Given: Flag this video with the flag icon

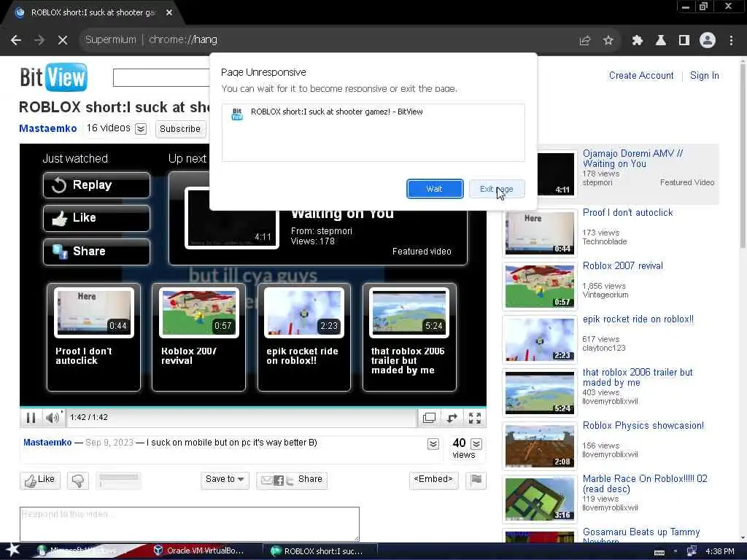Looking at the screenshot, I should (x=476, y=480).
